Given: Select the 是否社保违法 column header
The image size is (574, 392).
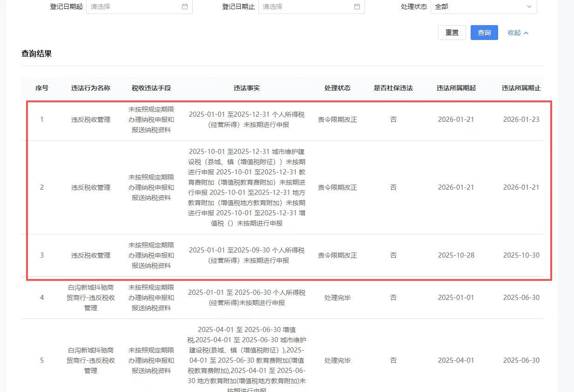Looking at the screenshot, I should pos(393,88).
